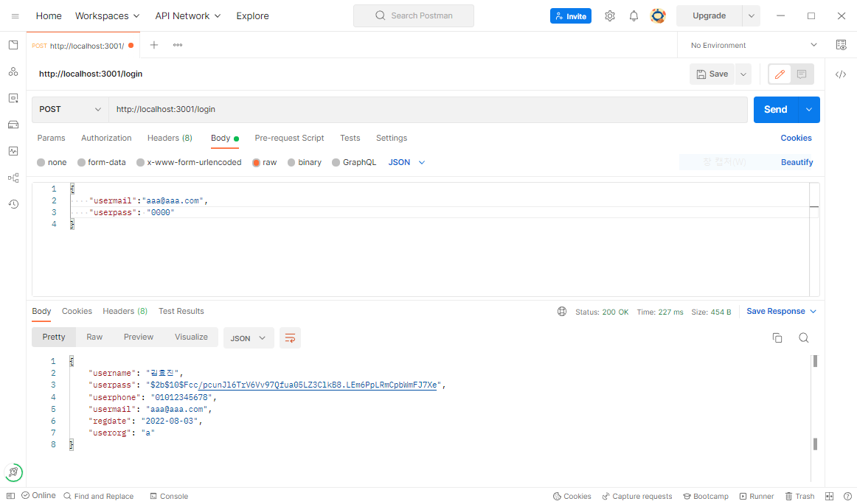Expand the Workspaces dropdown
Viewport: 857px width, 504px height.
pos(107,15)
